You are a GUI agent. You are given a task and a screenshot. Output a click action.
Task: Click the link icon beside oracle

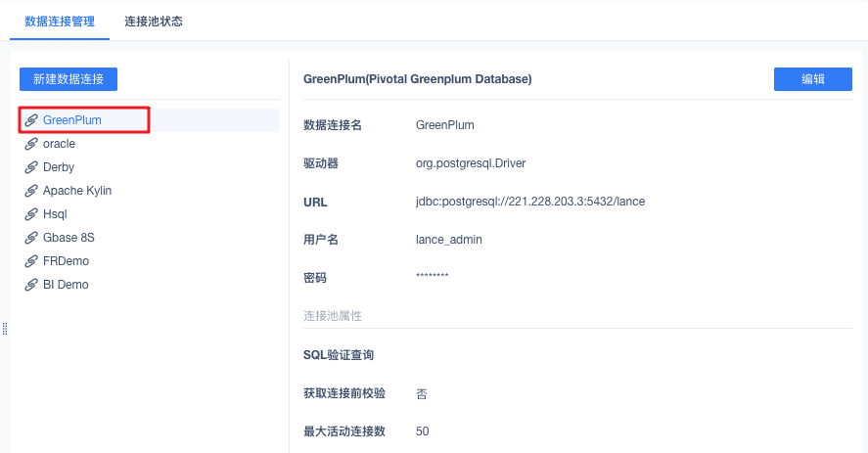pos(31,144)
